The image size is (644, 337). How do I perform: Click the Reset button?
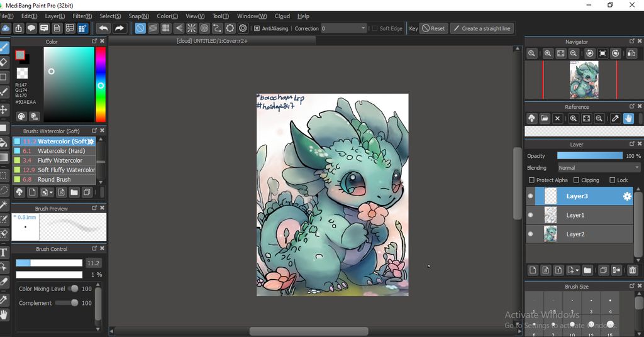coord(433,28)
